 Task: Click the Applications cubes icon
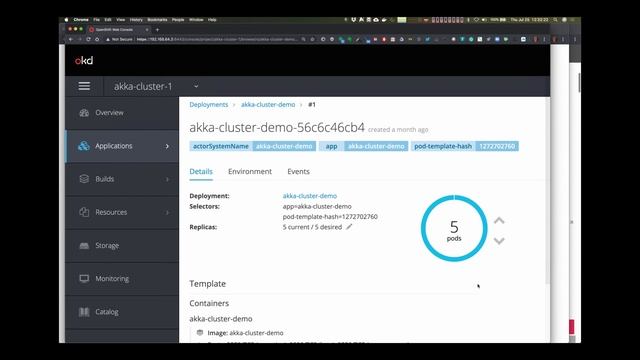coord(84,146)
